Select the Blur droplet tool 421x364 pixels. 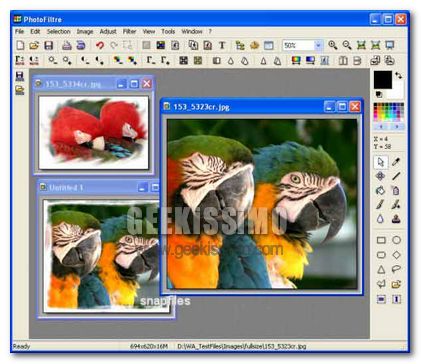[x=381, y=219]
